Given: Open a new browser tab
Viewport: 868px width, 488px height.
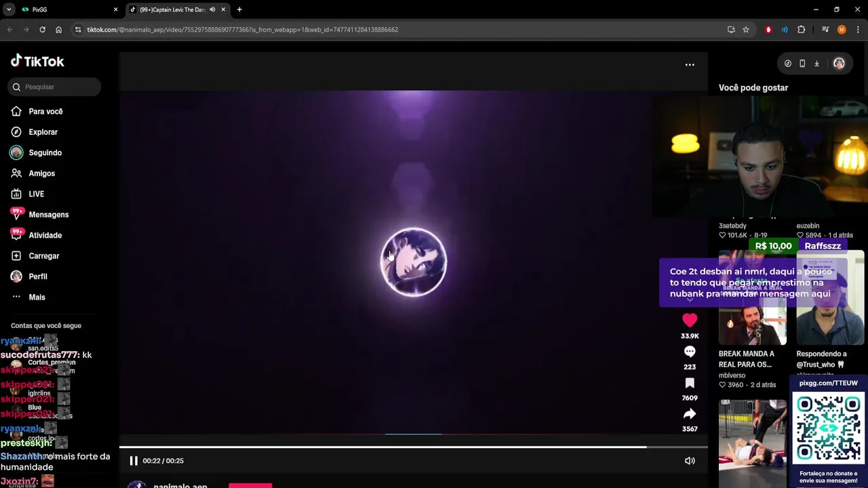Looking at the screenshot, I should 239,9.
